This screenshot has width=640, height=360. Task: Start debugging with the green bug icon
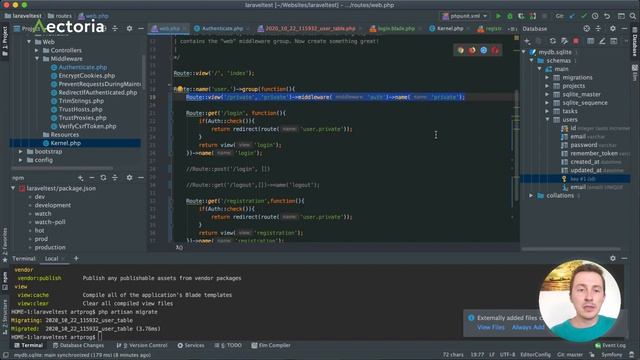pos(510,16)
